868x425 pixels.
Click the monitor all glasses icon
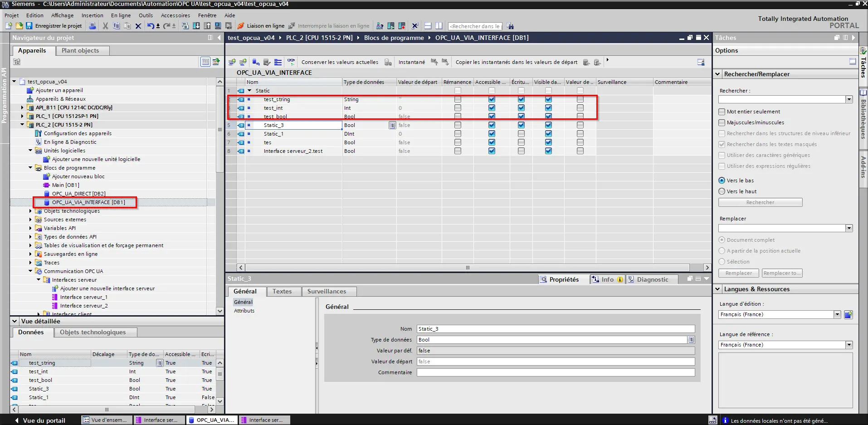[291, 61]
